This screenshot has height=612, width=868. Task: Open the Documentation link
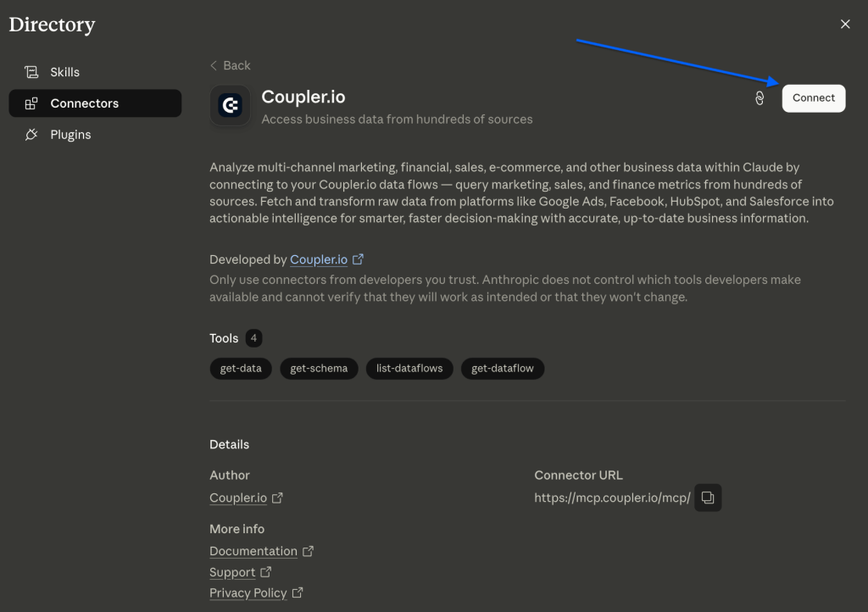click(253, 551)
